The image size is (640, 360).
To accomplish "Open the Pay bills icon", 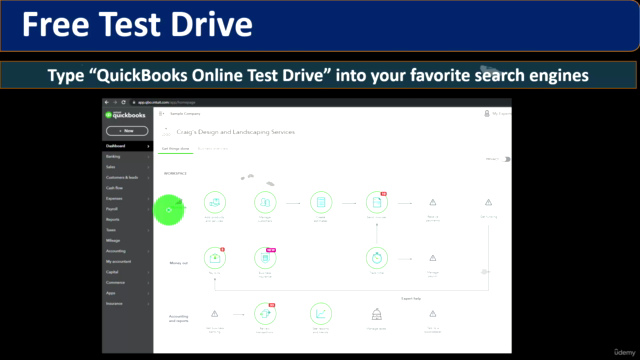I will (215, 258).
